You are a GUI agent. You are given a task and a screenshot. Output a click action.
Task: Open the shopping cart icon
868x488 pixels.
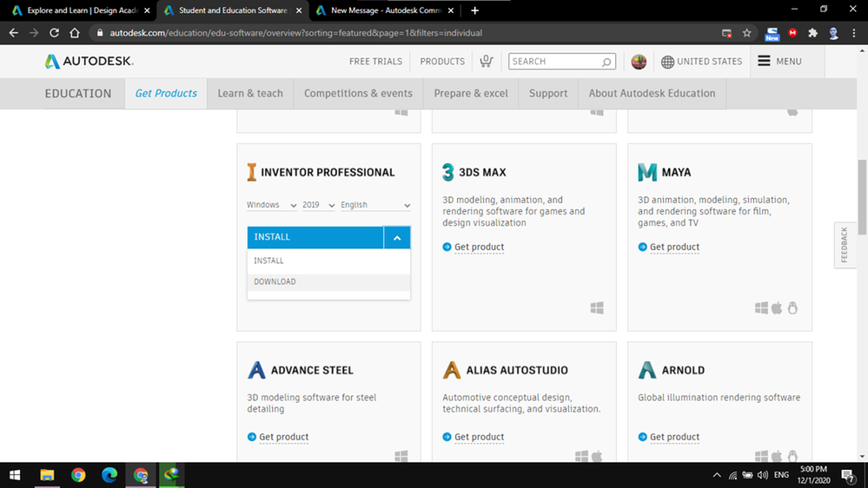[486, 61]
